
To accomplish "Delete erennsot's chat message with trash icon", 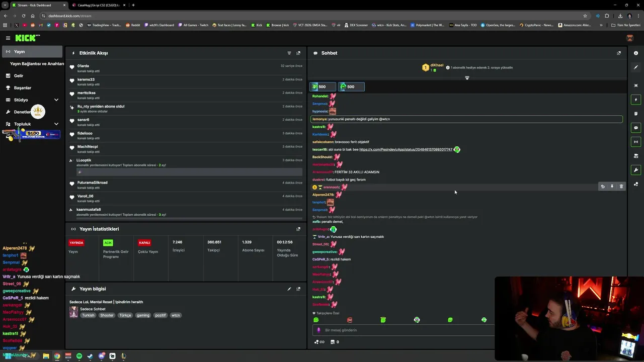I will pos(621,187).
